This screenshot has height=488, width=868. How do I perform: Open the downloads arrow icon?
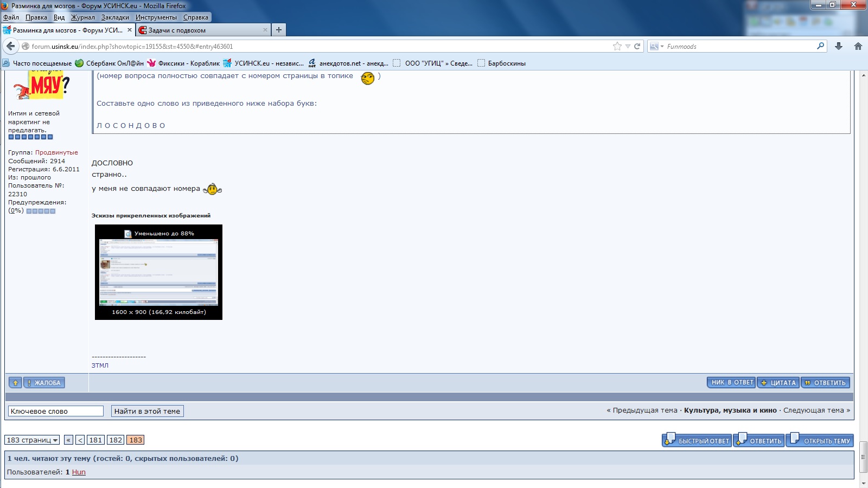(x=839, y=46)
